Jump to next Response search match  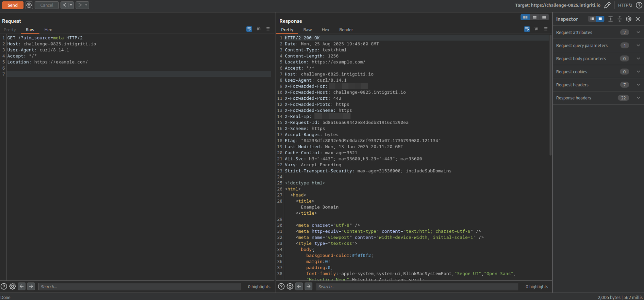click(x=309, y=286)
